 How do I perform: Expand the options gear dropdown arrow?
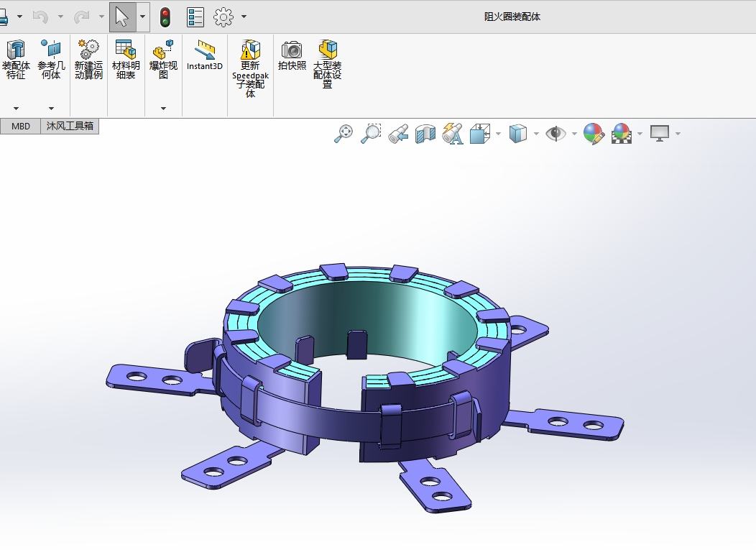(244, 17)
